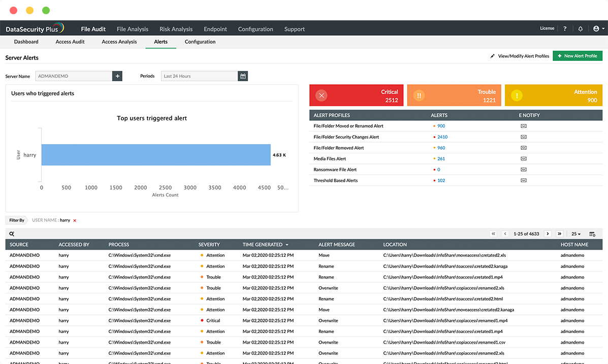
Task: Click the help question mark icon
Action: (565, 29)
